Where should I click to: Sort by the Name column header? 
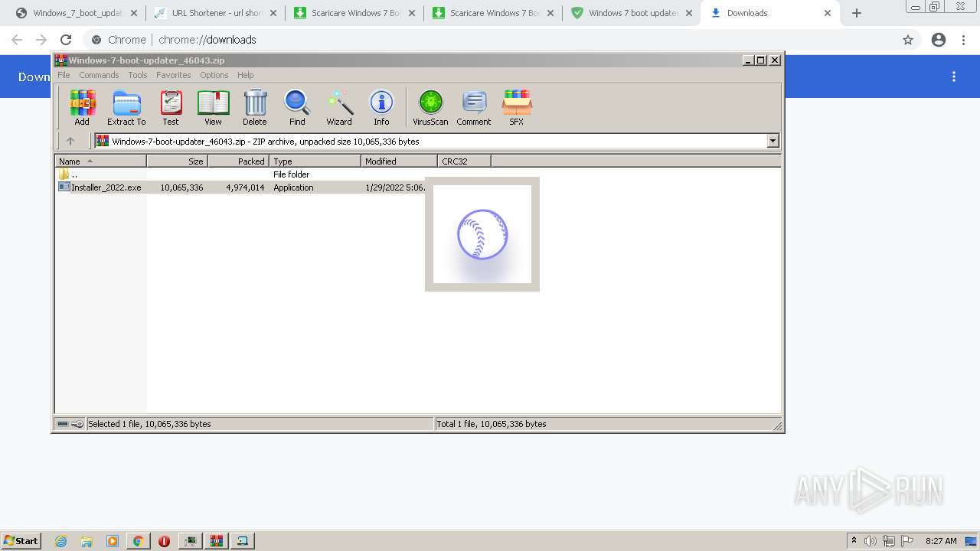[101, 161]
